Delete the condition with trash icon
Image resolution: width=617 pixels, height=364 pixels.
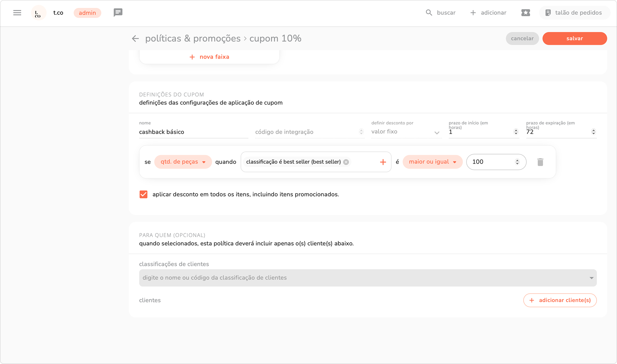click(540, 162)
